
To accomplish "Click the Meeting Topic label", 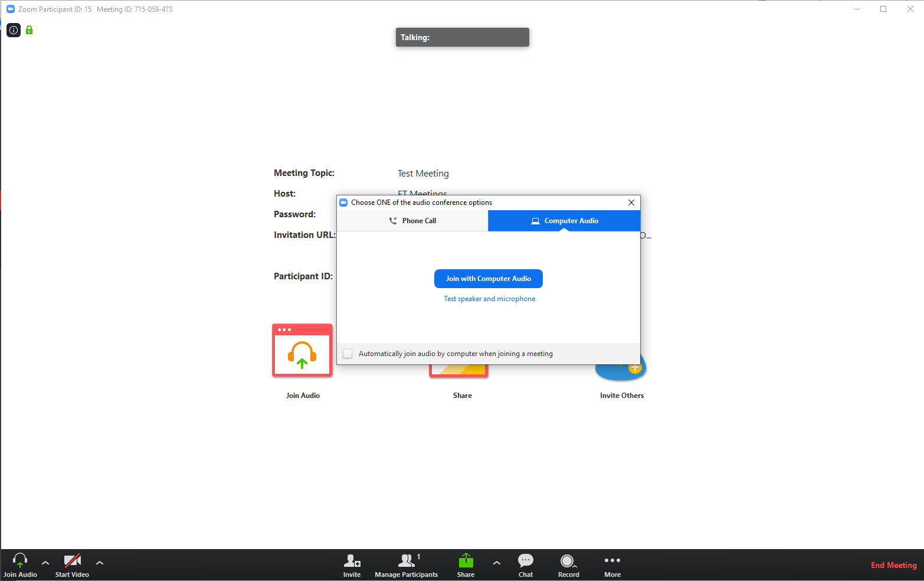I will pos(304,173).
